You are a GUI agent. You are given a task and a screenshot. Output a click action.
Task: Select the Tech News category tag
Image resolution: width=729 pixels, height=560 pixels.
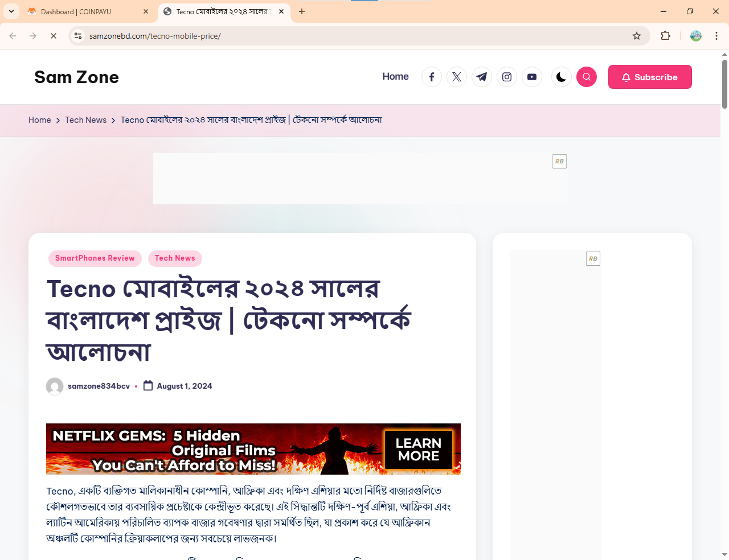click(175, 258)
